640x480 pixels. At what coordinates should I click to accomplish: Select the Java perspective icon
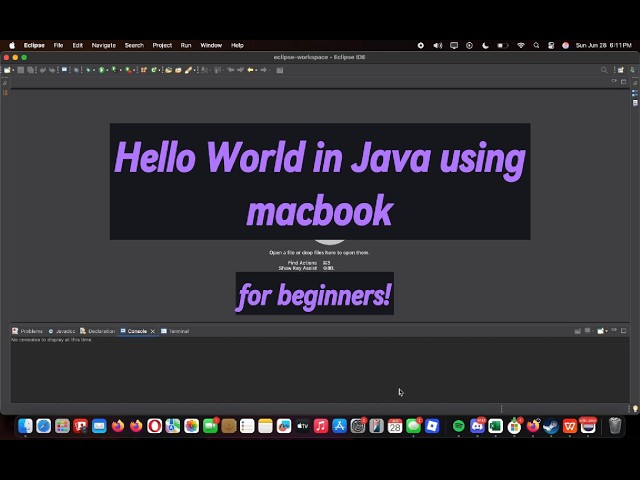(633, 70)
